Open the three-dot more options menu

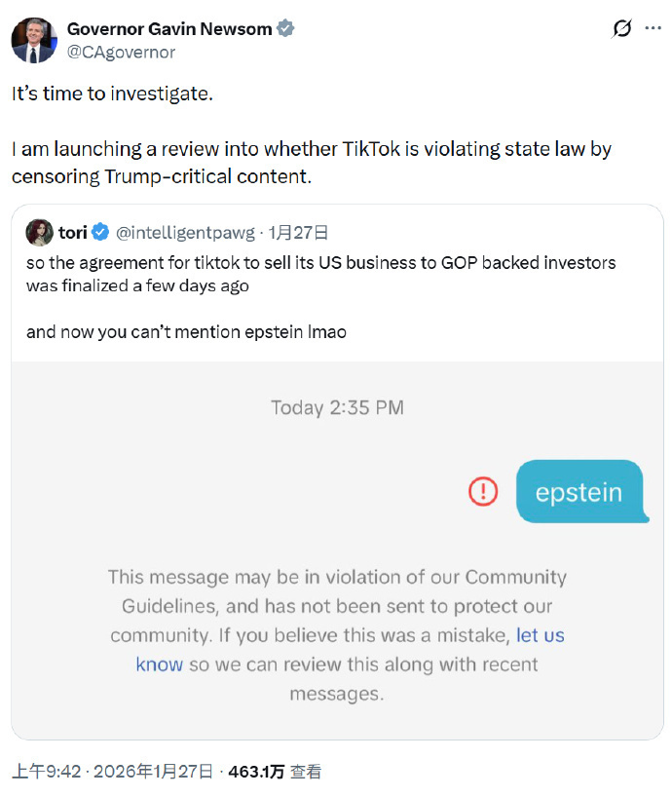click(653, 29)
